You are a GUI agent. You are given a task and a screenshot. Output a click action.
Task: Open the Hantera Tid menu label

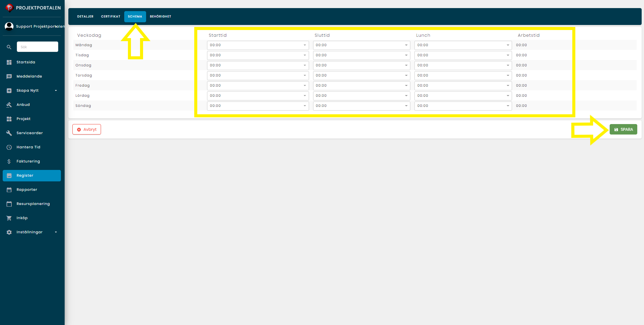pyautogui.click(x=28, y=147)
